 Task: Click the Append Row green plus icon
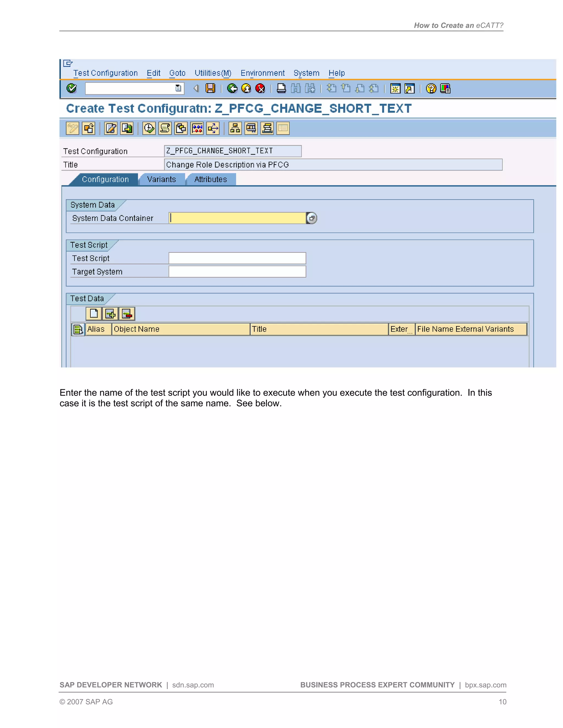(111, 314)
